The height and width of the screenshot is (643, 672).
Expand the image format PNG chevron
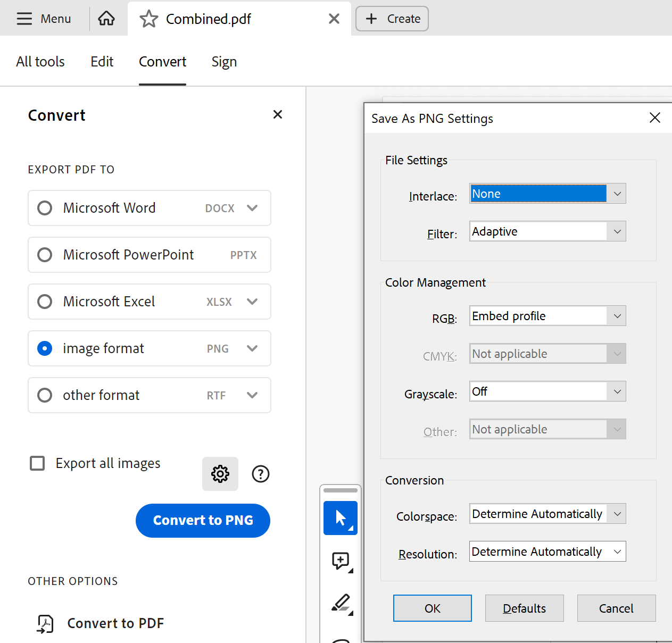coord(252,348)
